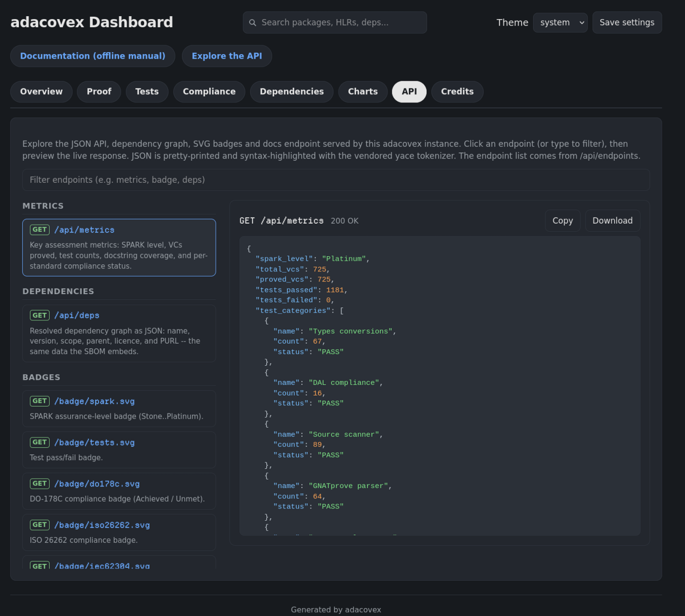
Task: Click the "GNATprove parser" name value
Action: click(348, 486)
